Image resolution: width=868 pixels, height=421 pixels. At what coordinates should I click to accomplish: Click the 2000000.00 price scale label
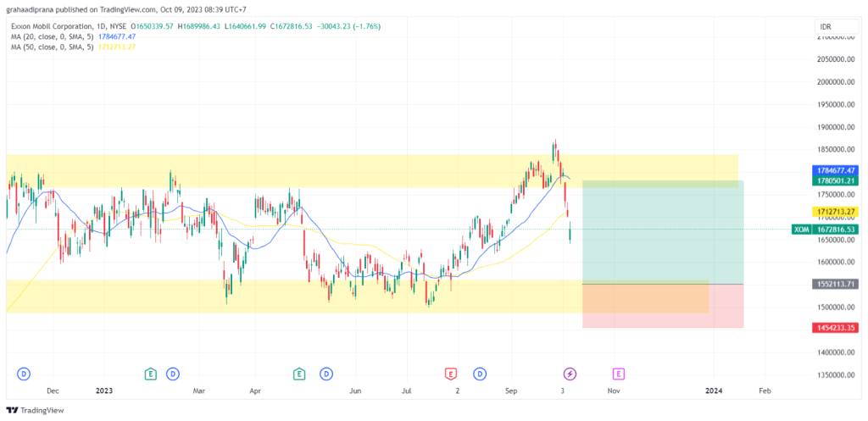click(837, 82)
